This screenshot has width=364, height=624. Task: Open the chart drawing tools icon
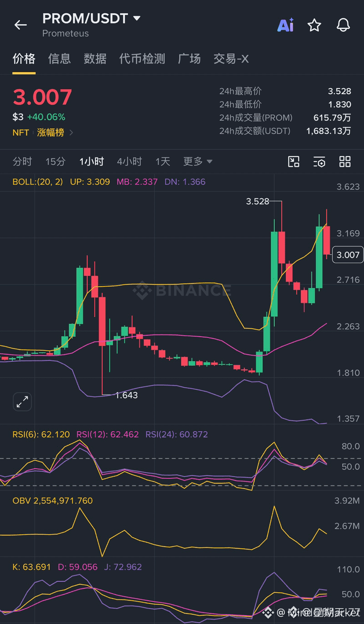[294, 162]
